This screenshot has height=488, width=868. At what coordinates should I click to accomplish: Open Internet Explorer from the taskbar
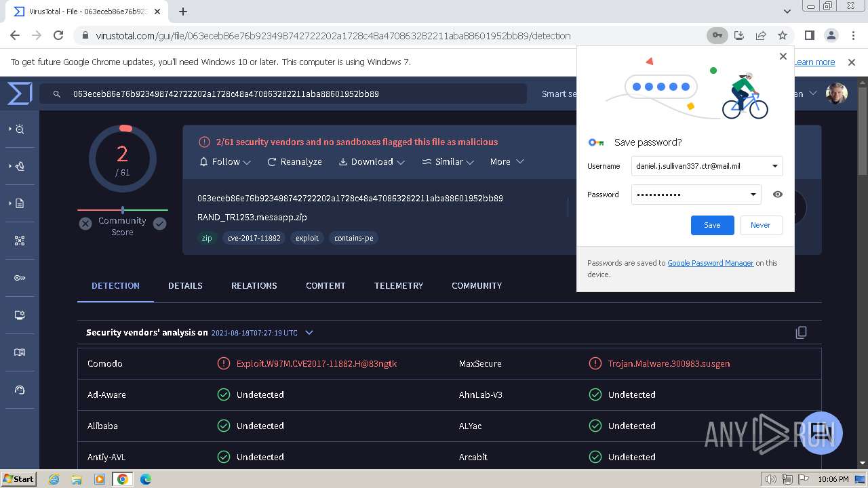click(x=54, y=479)
